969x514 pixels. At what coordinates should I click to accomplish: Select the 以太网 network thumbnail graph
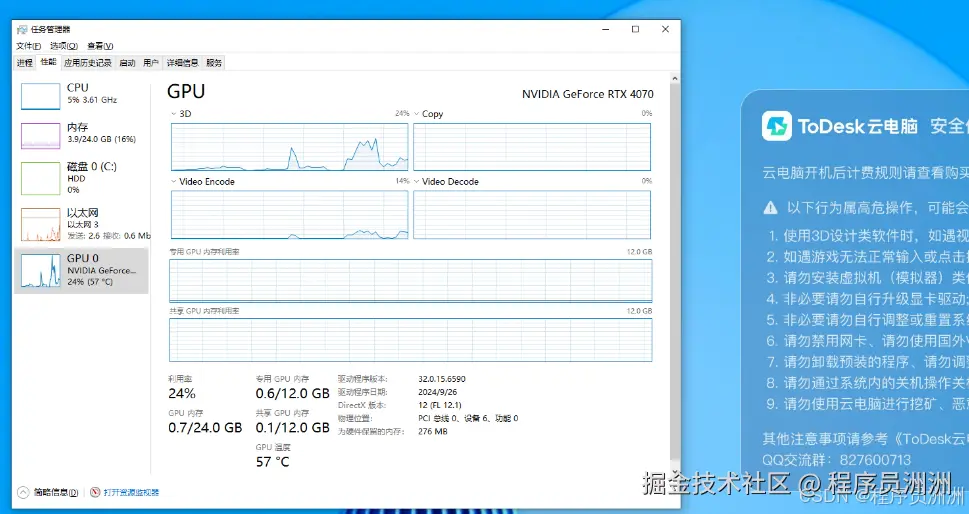(x=41, y=224)
